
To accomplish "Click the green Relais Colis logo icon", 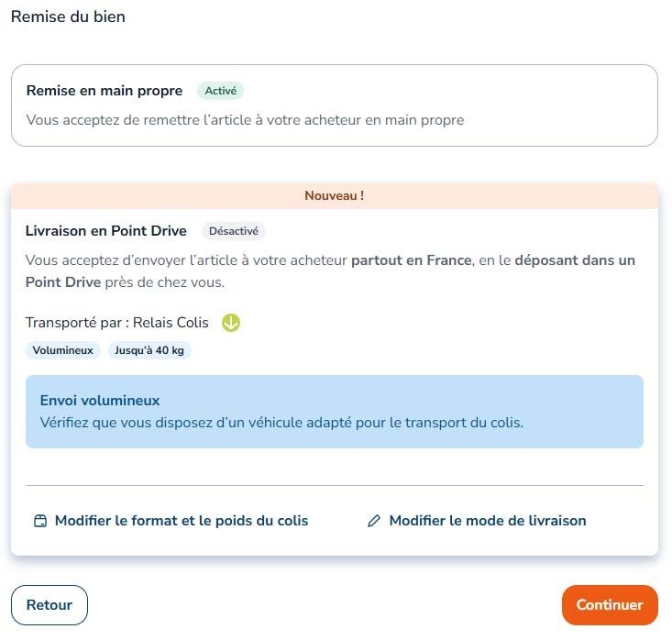I will click(x=231, y=323).
